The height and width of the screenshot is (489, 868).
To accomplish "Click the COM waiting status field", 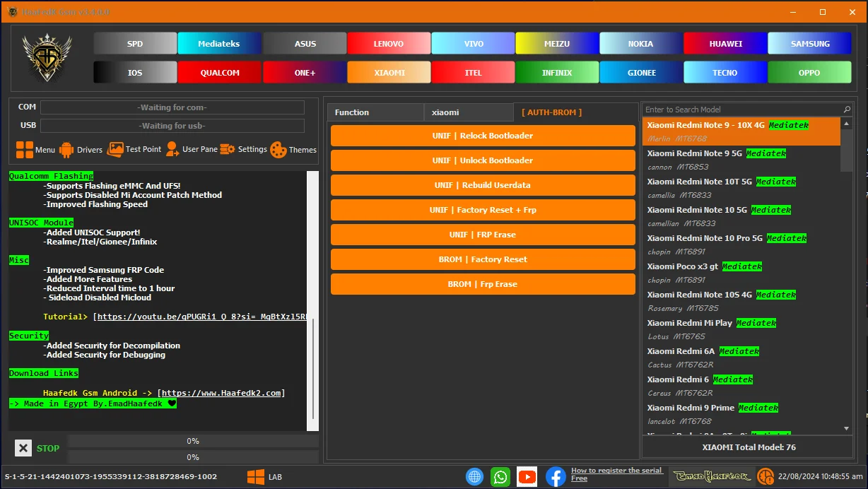I will (172, 107).
